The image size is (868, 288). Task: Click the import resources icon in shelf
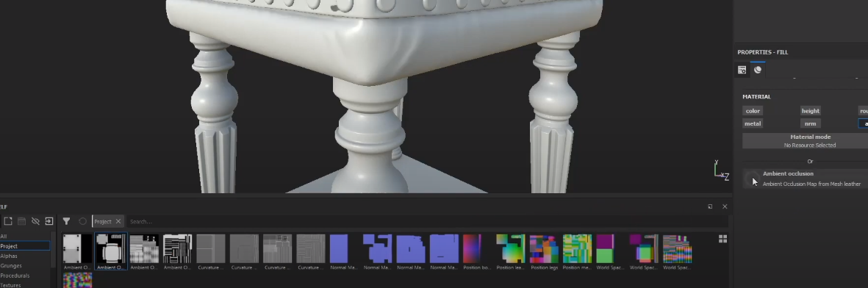tap(49, 221)
